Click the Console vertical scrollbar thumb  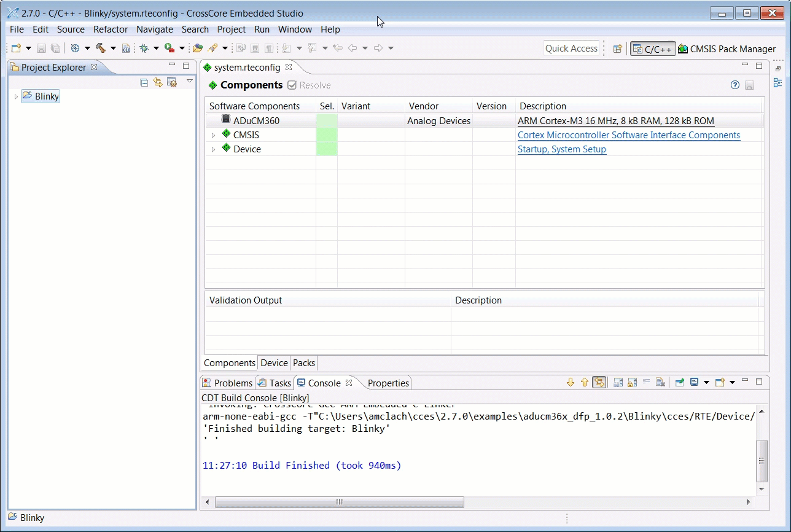pyautogui.click(x=762, y=461)
